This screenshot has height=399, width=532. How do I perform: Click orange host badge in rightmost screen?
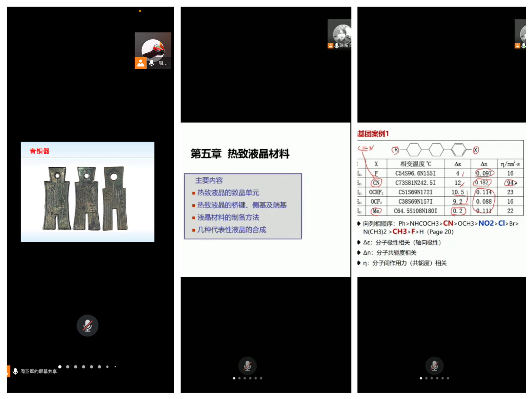click(517, 46)
